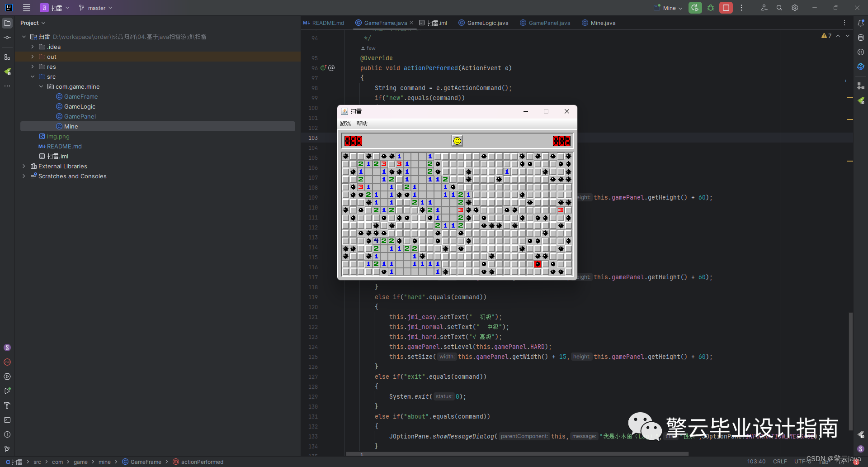
Task: Open the Git tool window
Action: 7,449
